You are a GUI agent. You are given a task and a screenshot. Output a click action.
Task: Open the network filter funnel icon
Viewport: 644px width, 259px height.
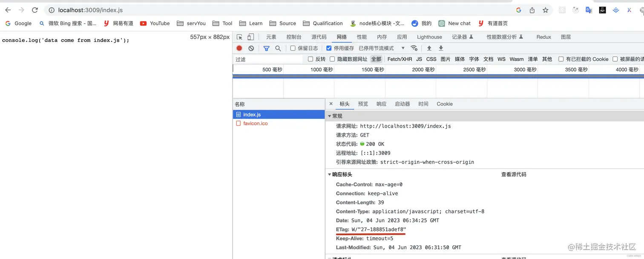[266, 48]
